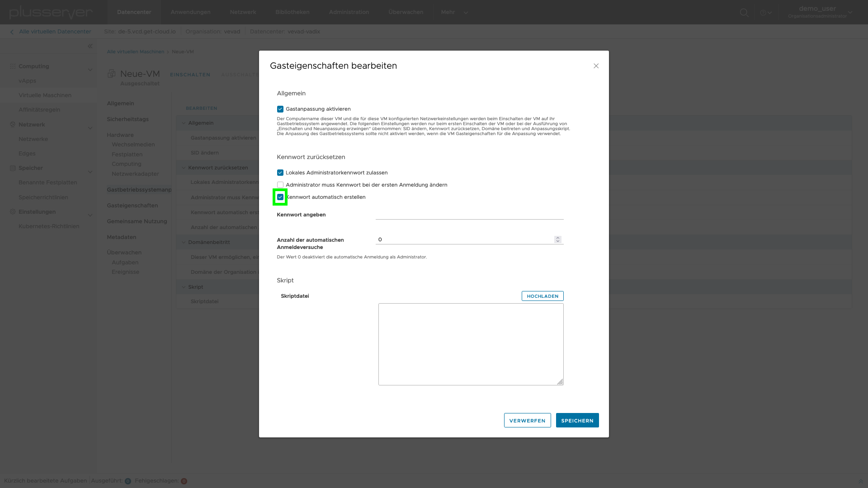The image size is (868, 488).
Task: Open the Datencenter menu in top navigation
Action: [133, 12]
